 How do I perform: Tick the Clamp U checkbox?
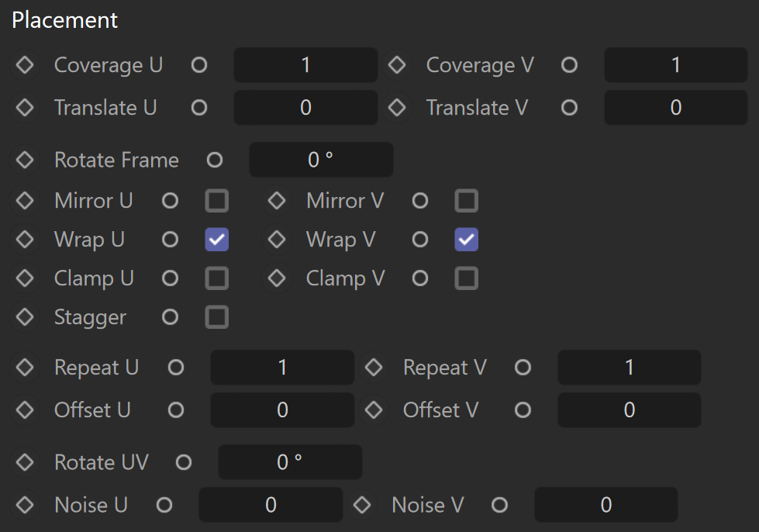point(217,278)
